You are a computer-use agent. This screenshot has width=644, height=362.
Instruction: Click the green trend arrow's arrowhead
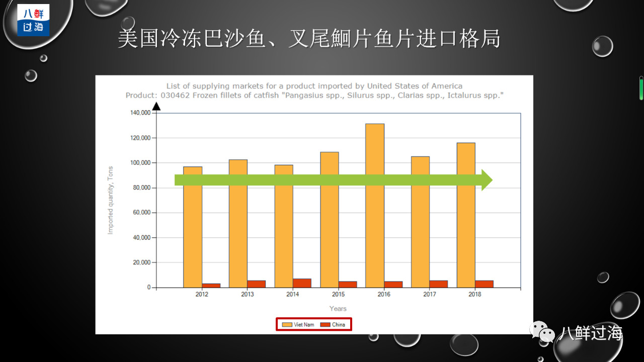[486, 180]
